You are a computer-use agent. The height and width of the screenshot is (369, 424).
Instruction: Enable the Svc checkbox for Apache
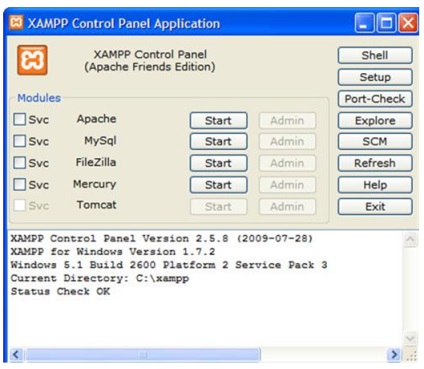[20, 119]
